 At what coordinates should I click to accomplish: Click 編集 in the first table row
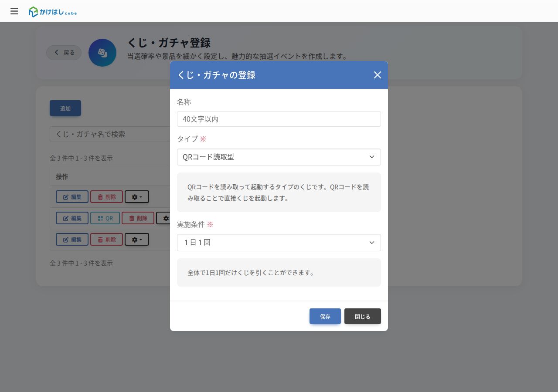[x=72, y=197]
